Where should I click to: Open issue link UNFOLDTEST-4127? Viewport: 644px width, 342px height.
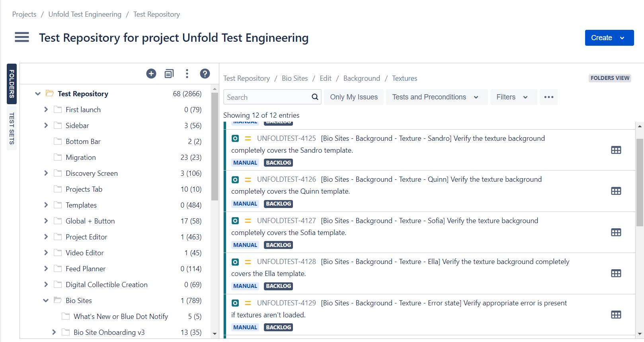click(x=287, y=221)
